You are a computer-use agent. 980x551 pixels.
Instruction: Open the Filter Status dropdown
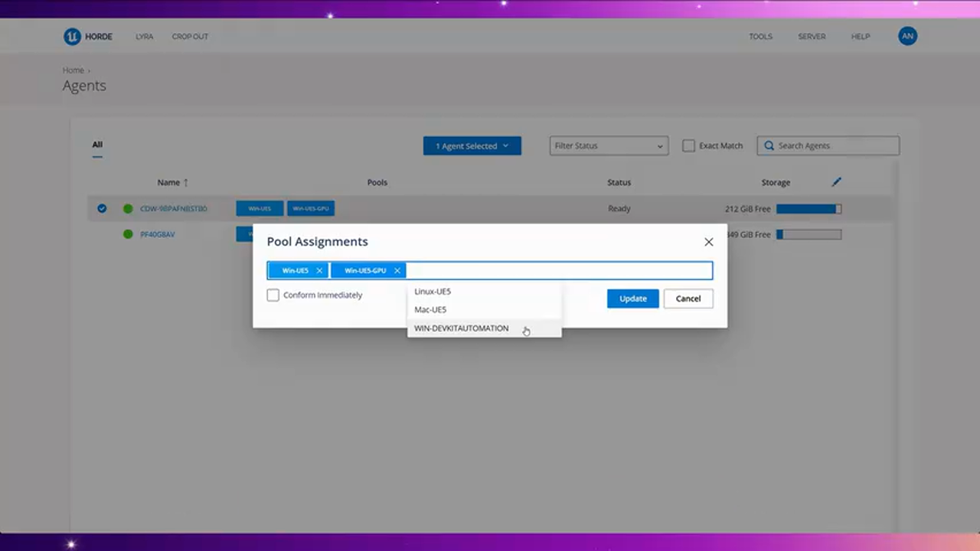coord(609,146)
